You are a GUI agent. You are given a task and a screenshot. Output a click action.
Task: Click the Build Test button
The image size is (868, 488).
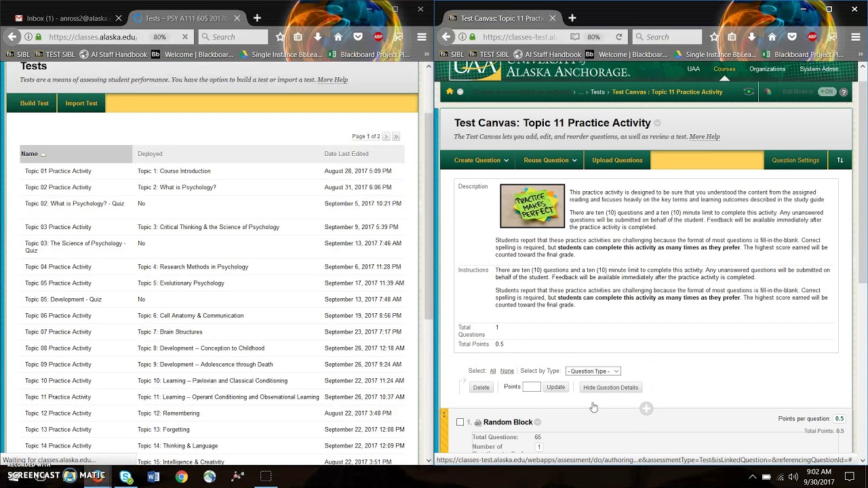(x=35, y=103)
